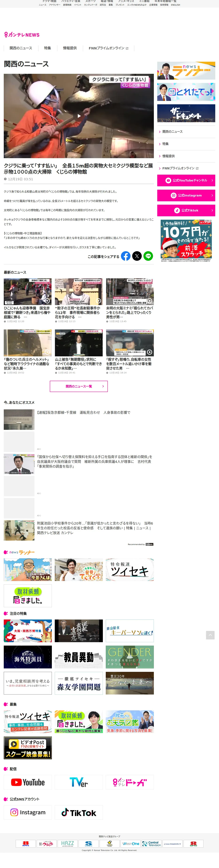Open the 採用情報 link in top menu
This screenshot has height=868, width=219.
tap(164, 5)
